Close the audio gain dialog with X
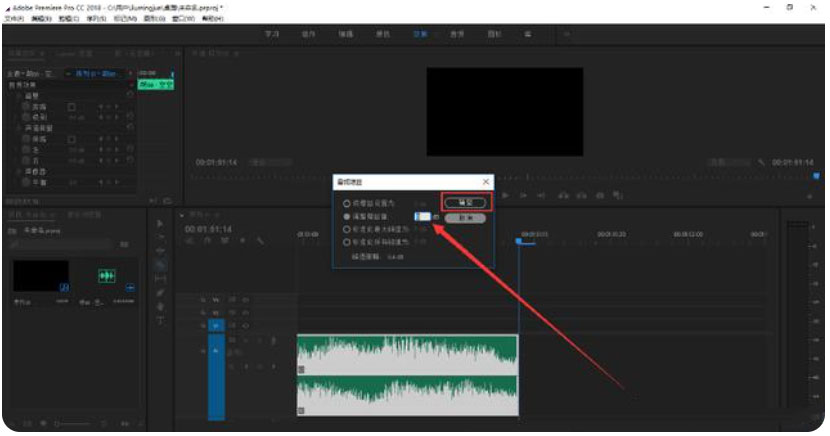The width and height of the screenshot is (830, 436). click(x=486, y=182)
